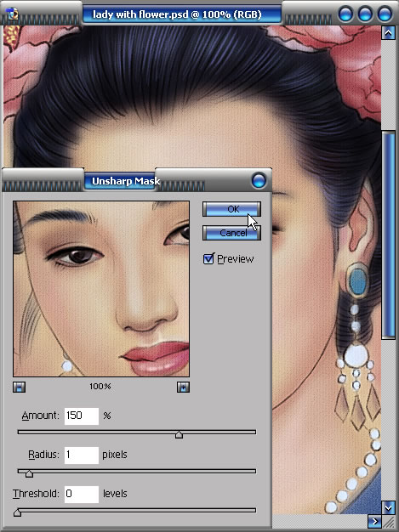Click the Radius value field
The width and height of the screenshot is (399, 532).
[x=82, y=455]
